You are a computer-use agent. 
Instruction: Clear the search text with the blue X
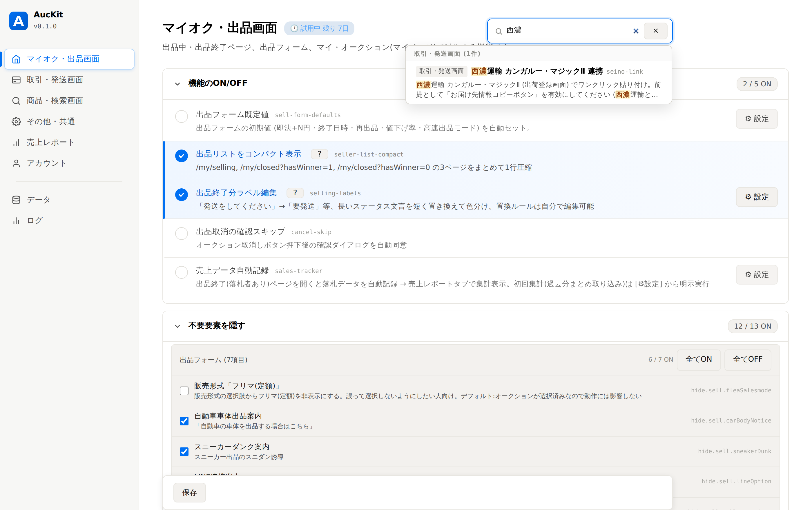tap(636, 31)
